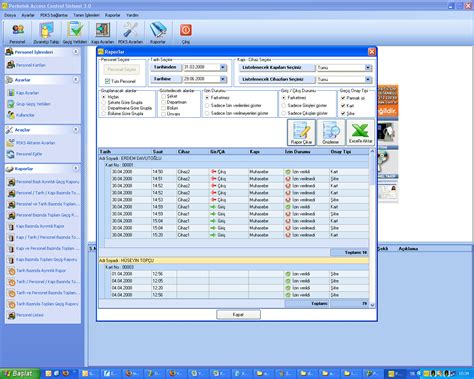Click the Excel'e Aktar export button
Image resolution: width=474 pixels, height=379 pixels.
pyautogui.click(x=360, y=133)
